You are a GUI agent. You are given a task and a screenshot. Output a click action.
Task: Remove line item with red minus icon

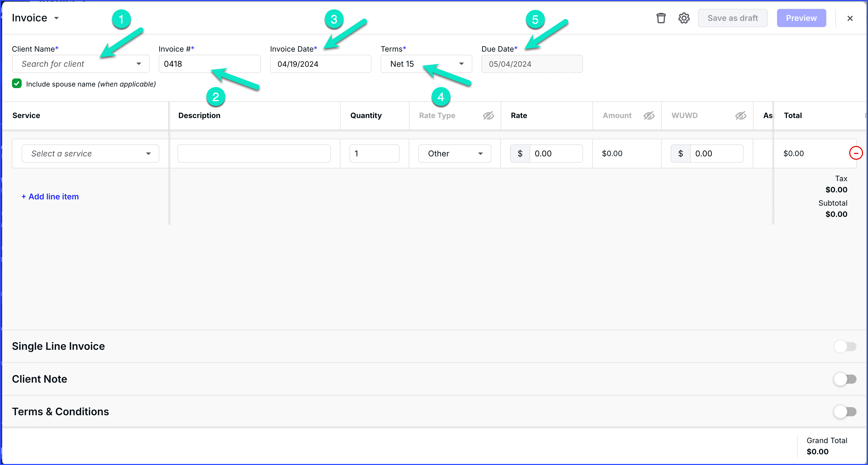click(x=855, y=153)
